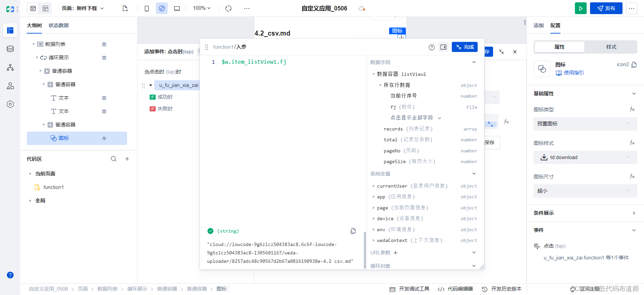Viewport: 644px width, 295px height.
Task: Switch to 状态数据 tab
Action: (x=59, y=26)
